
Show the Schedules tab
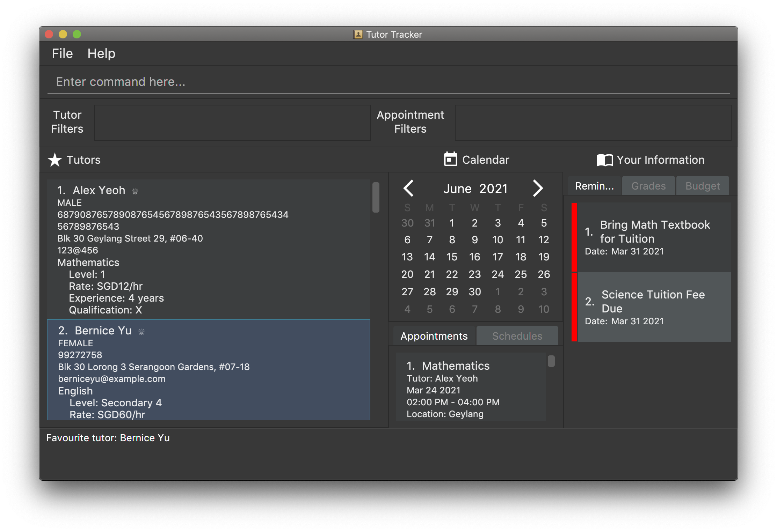click(x=517, y=336)
